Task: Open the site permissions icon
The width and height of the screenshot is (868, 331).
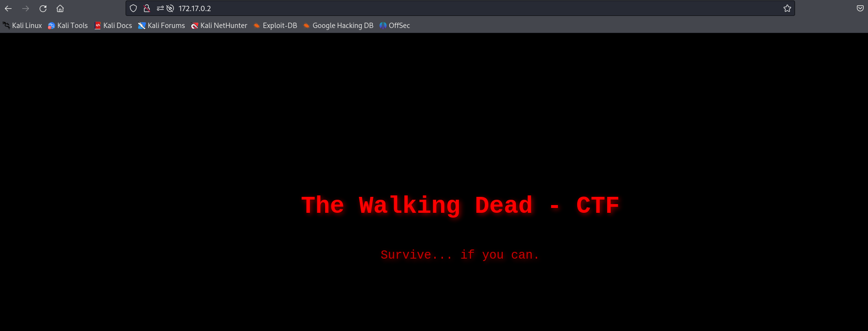Action: pyautogui.click(x=160, y=8)
